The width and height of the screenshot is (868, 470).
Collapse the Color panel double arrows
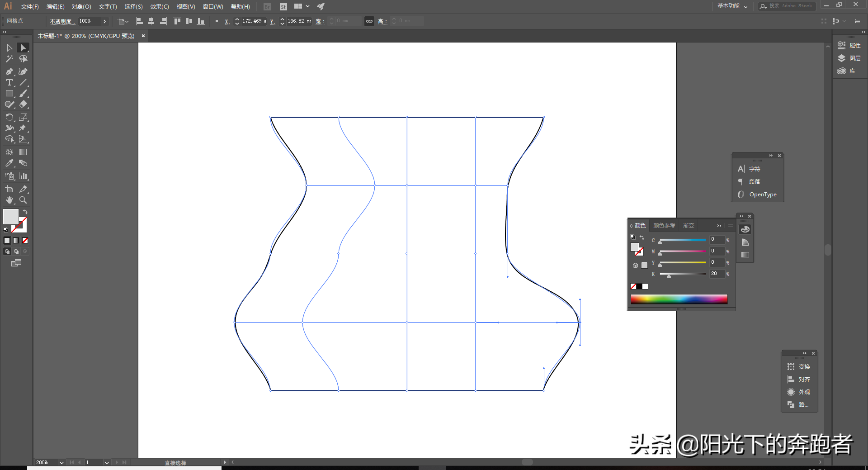719,225
